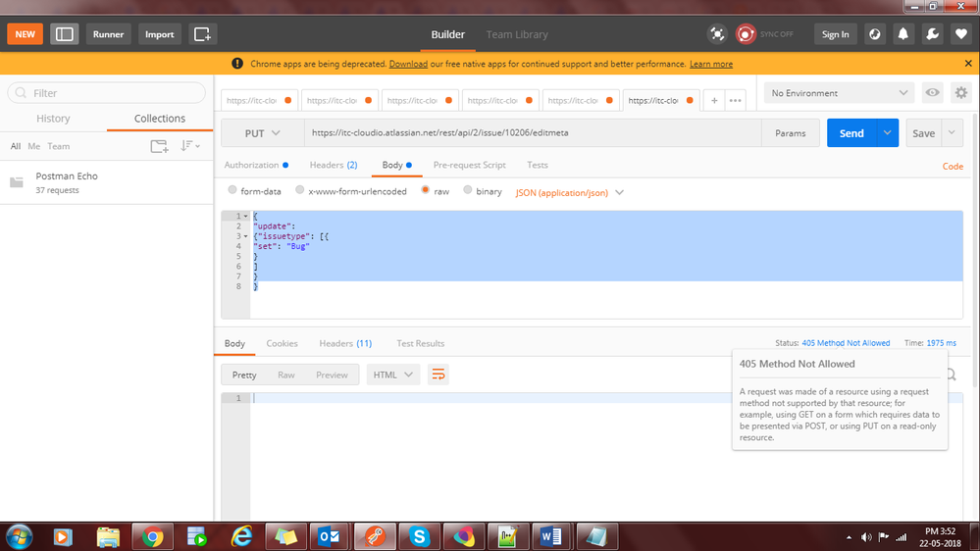Open Postman Echo collection folder
Viewport: 980px width, 551px height.
(106, 182)
